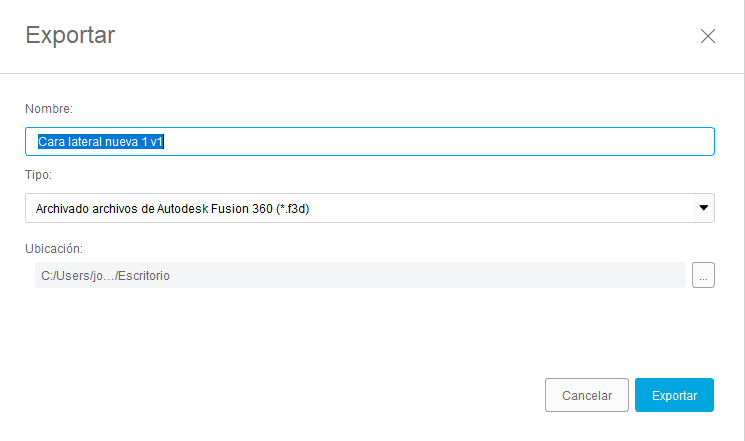Click the highlighted text "Cara lateral nueva 1 v1"
Viewport: 745px width, 441px height.
click(x=101, y=142)
